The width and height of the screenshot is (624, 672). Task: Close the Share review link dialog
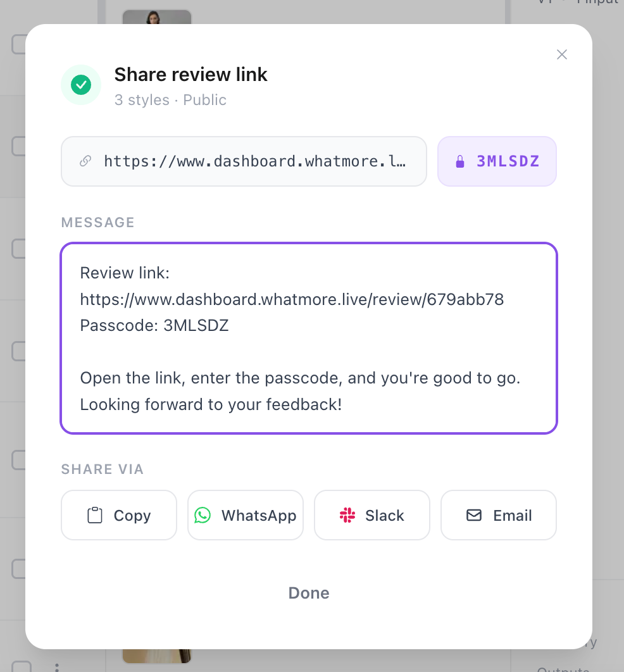(561, 54)
